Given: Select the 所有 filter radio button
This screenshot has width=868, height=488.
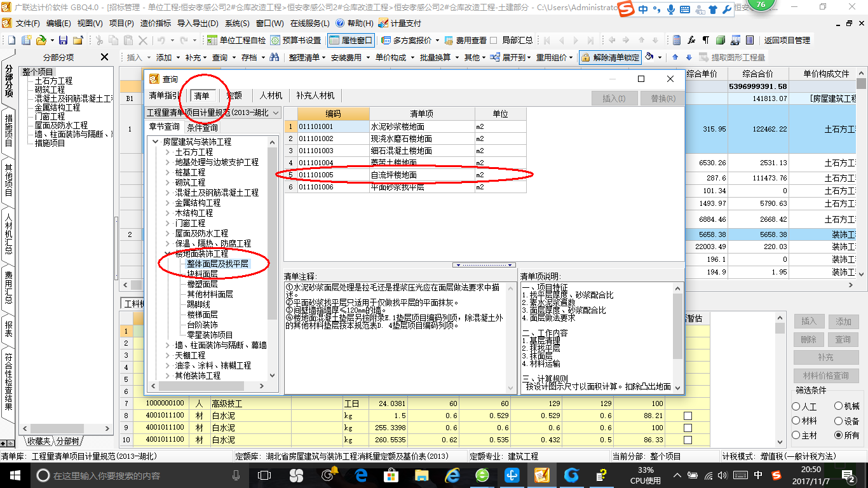Looking at the screenshot, I should point(839,435).
